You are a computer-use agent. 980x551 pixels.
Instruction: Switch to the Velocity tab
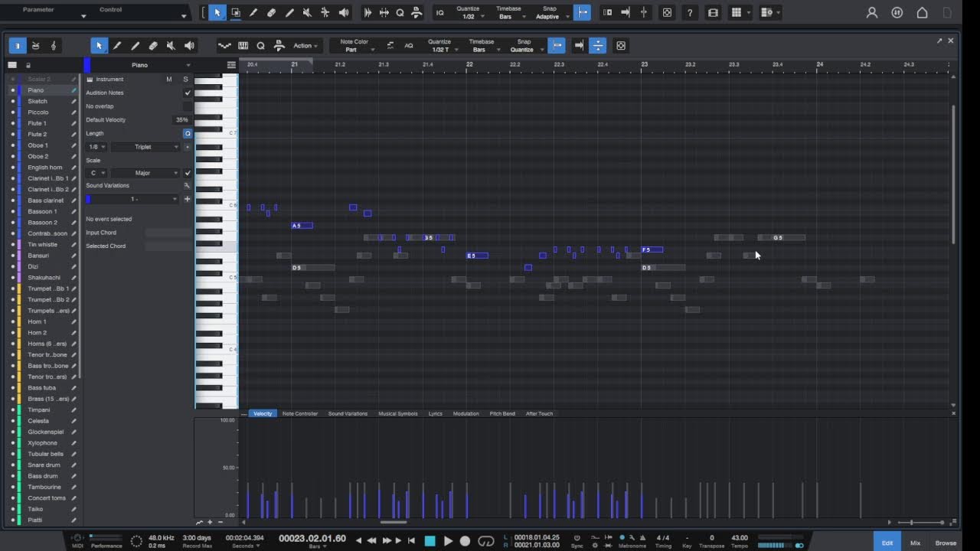263,413
